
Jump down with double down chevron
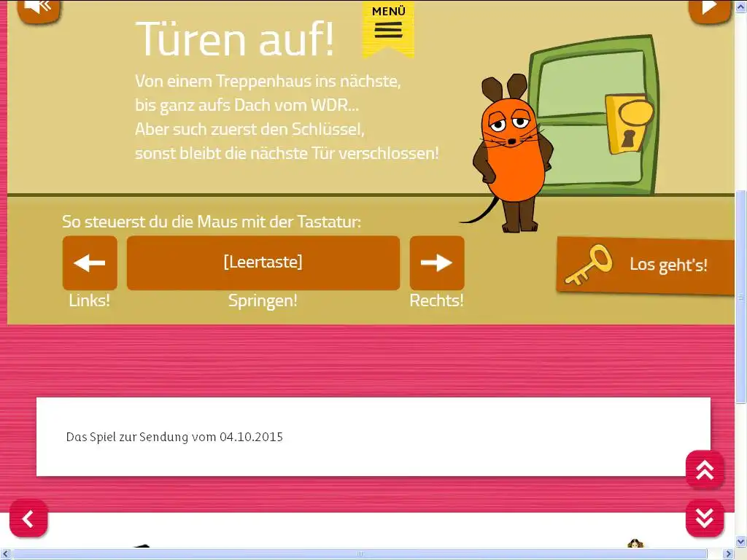[x=705, y=518]
